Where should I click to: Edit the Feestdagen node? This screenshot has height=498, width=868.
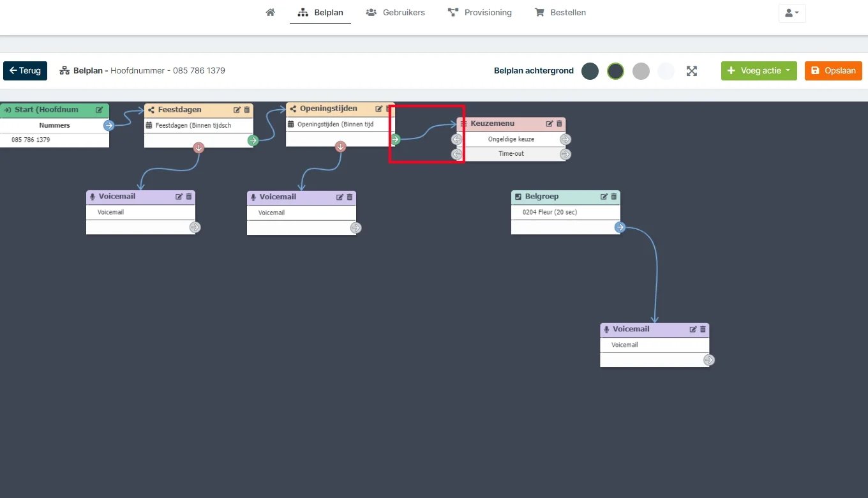tap(237, 110)
